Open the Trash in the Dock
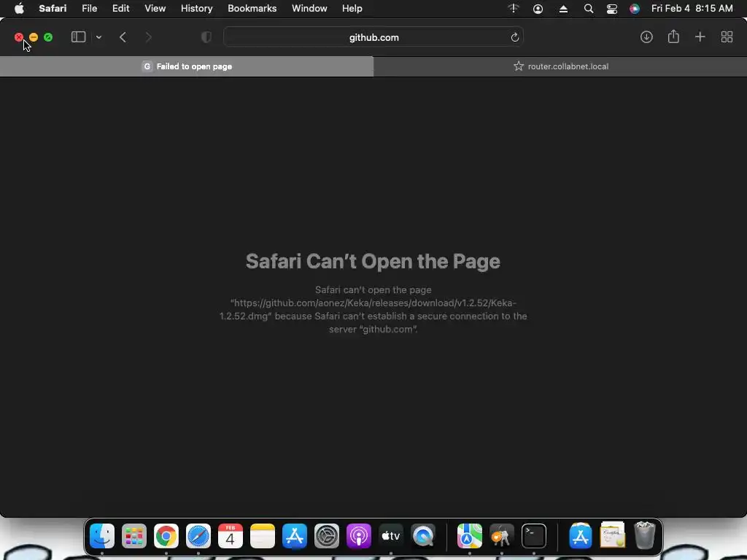Screen dimensions: 747x560 pyautogui.click(x=645, y=535)
